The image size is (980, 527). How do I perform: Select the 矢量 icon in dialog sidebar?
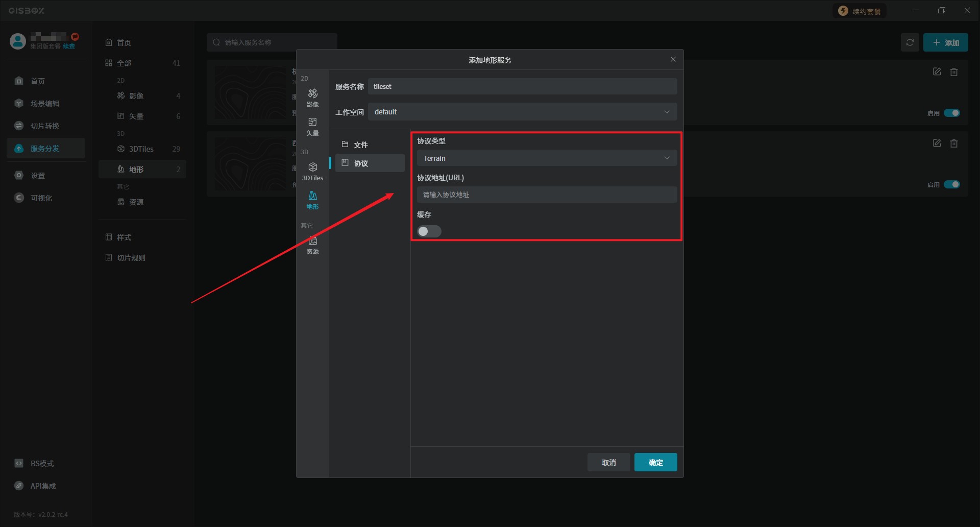tap(312, 126)
